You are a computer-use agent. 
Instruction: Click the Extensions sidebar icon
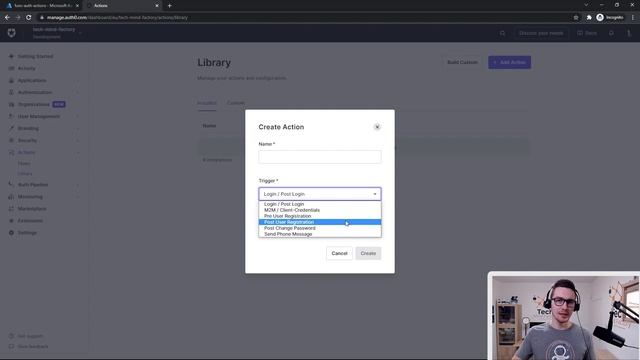tap(11, 221)
